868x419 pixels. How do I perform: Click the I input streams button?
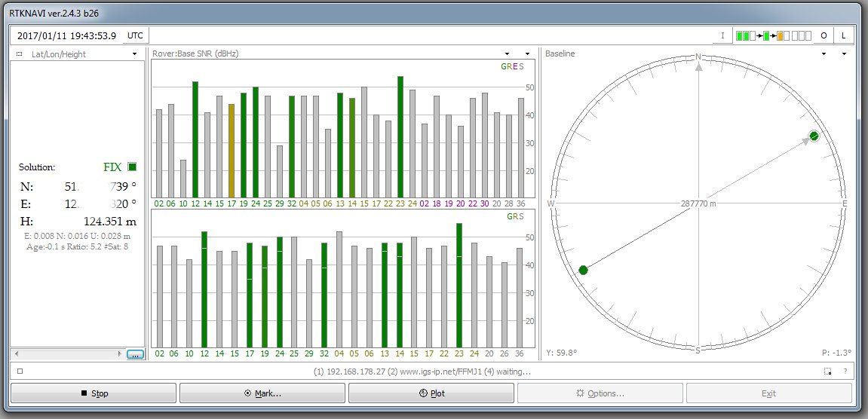[x=722, y=35]
